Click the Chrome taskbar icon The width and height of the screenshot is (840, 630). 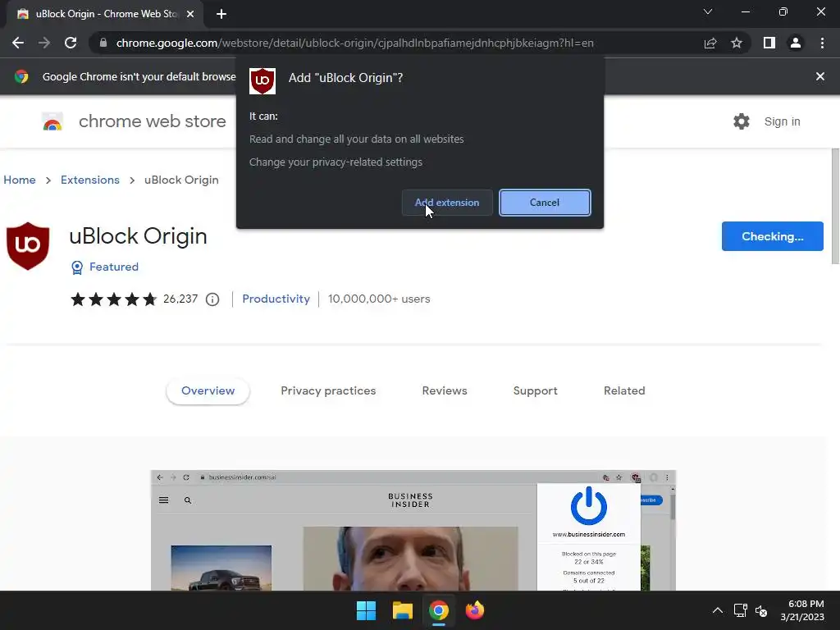[439, 610]
